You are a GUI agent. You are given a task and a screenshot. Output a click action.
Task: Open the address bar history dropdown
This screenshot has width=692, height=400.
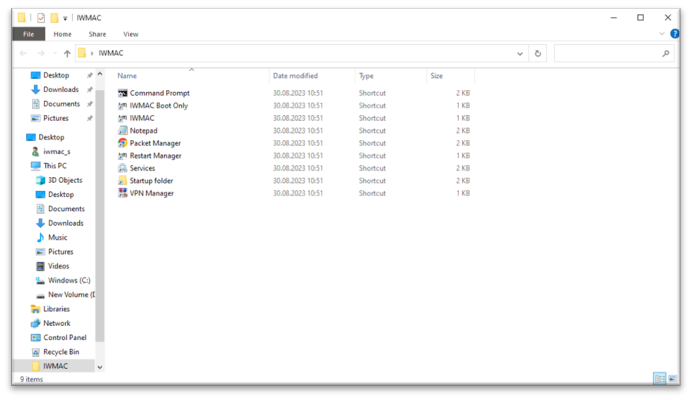[521, 53]
